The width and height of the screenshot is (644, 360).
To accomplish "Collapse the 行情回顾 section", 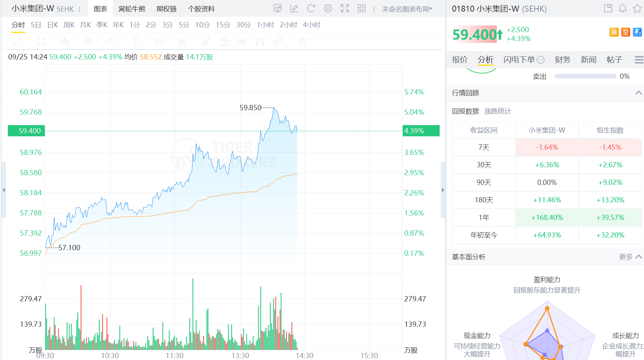I will 639,93.
